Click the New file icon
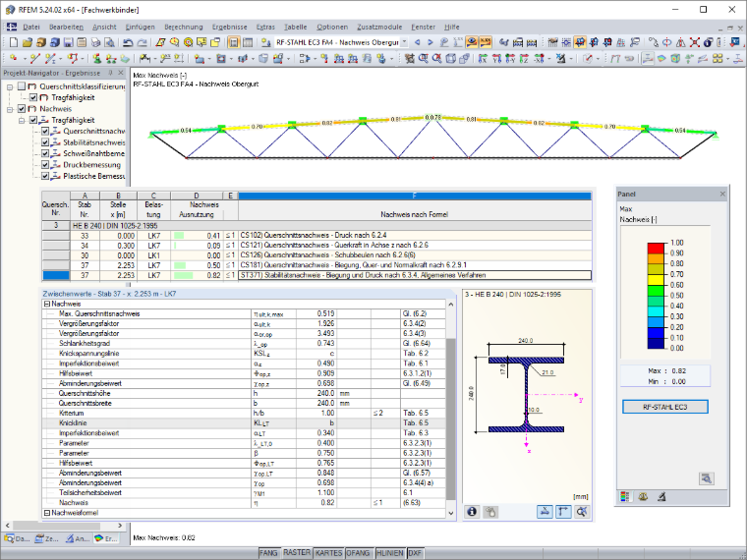The height and width of the screenshot is (560, 747). tap(14, 42)
